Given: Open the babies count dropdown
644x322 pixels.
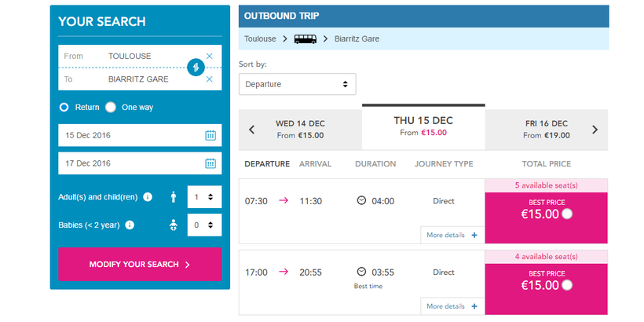Looking at the screenshot, I should [x=204, y=225].
